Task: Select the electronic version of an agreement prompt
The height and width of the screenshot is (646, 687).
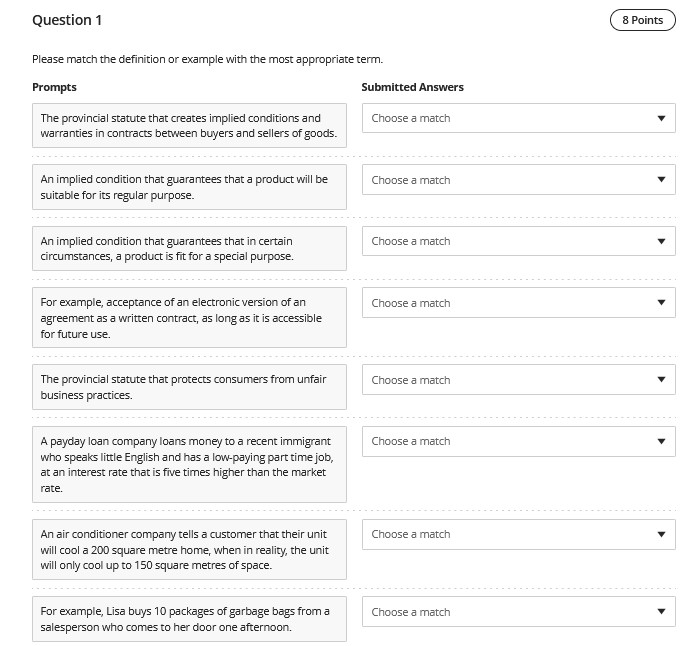Action: point(189,318)
